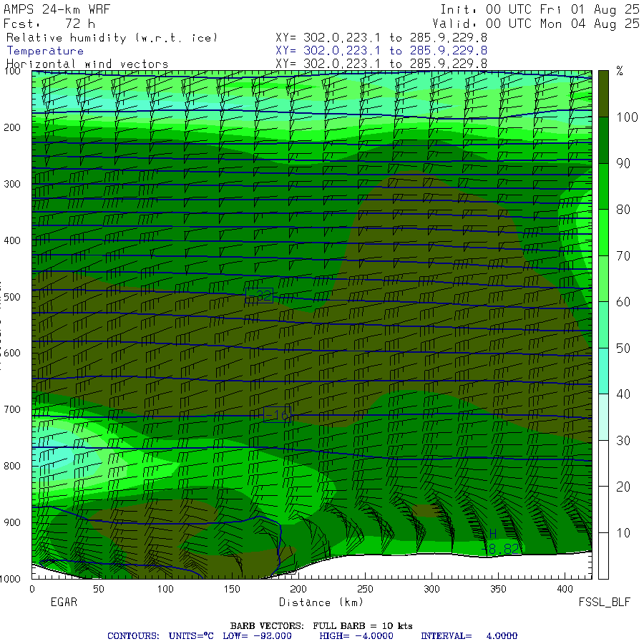Click the 'Relative humidity (w.r.t. ice)' label
This screenshot has width=644, height=644.
click(x=112, y=38)
